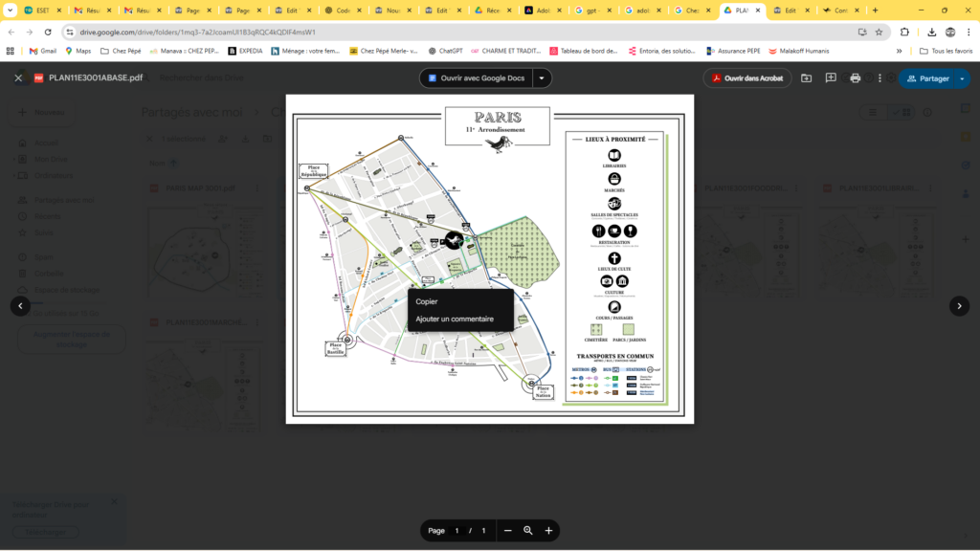Expand the dropdown beside Ouvrir avec Google Docs

click(542, 78)
